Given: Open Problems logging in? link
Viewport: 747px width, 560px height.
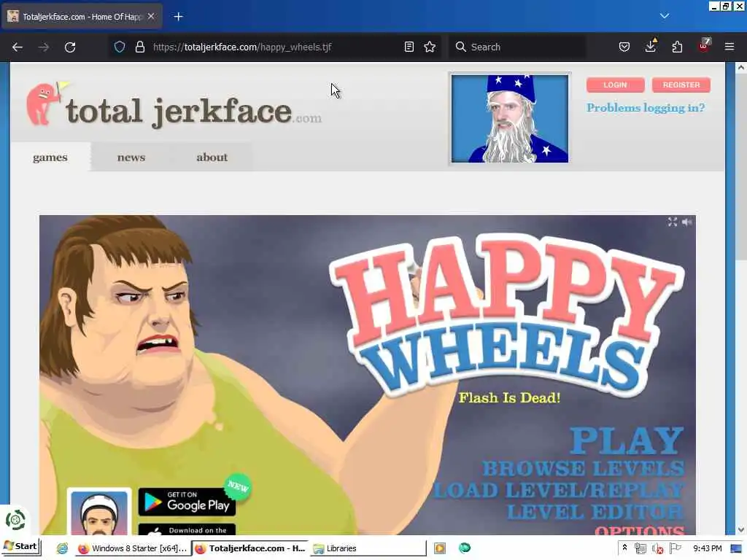Looking at the screenshot, I should point(646,108).
